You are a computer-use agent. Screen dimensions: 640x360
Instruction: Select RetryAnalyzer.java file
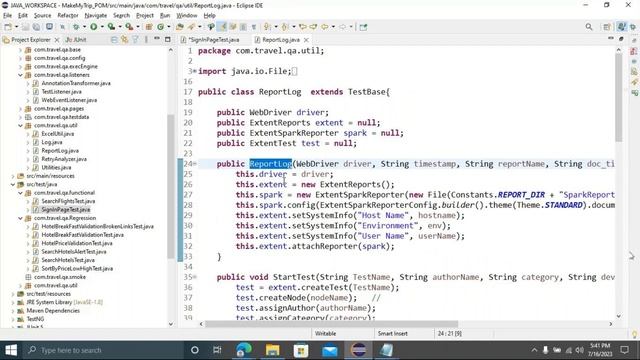64,159
